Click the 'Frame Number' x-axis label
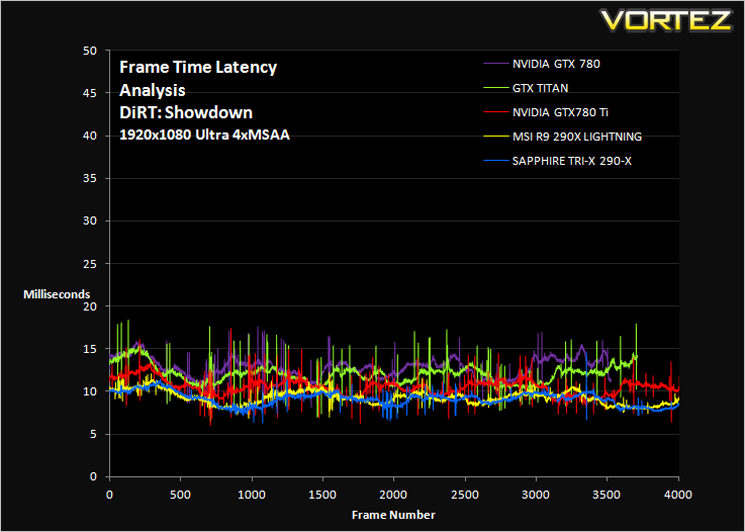Screen dimensions: 745x532 (x=393, y=515)
